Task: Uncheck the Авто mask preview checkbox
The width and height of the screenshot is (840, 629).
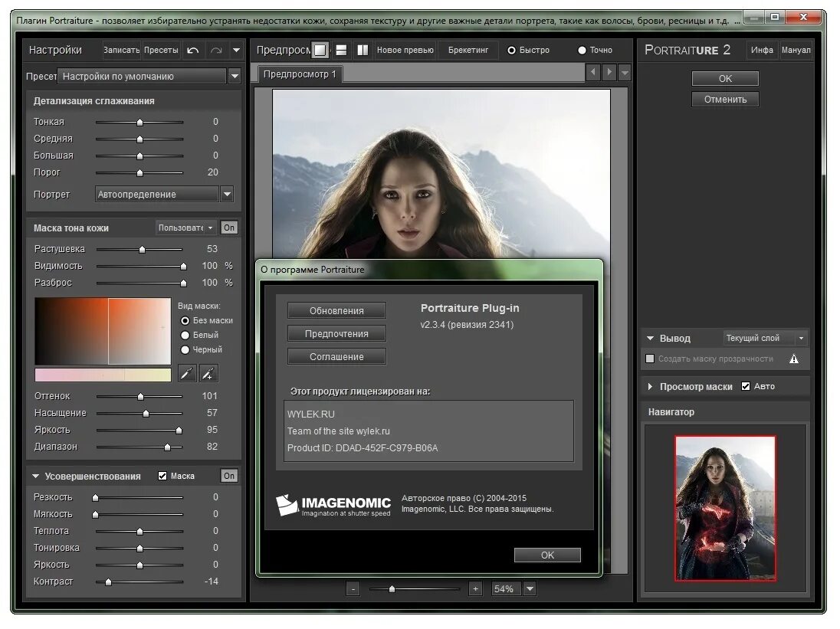Action: (x=746, y=386)
